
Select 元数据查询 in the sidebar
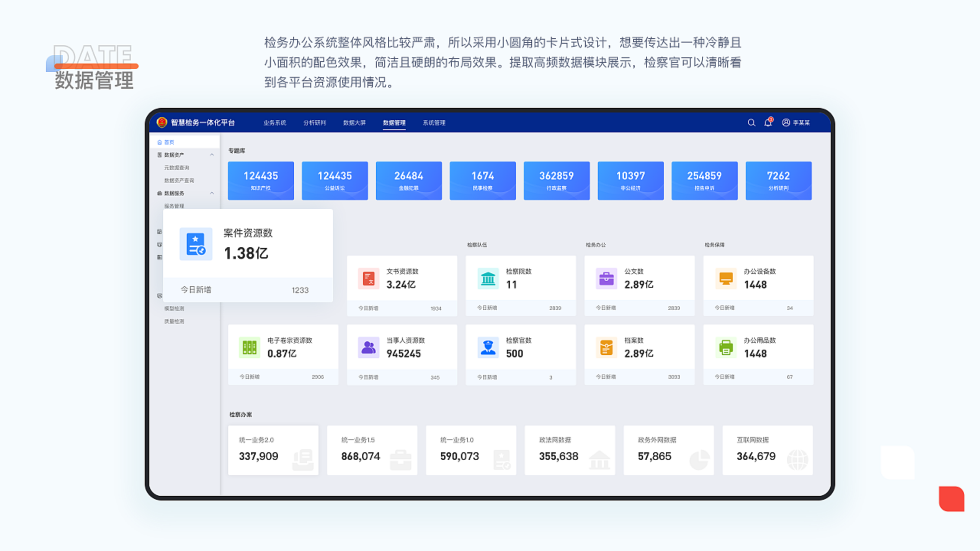click(x=176, y=168)
